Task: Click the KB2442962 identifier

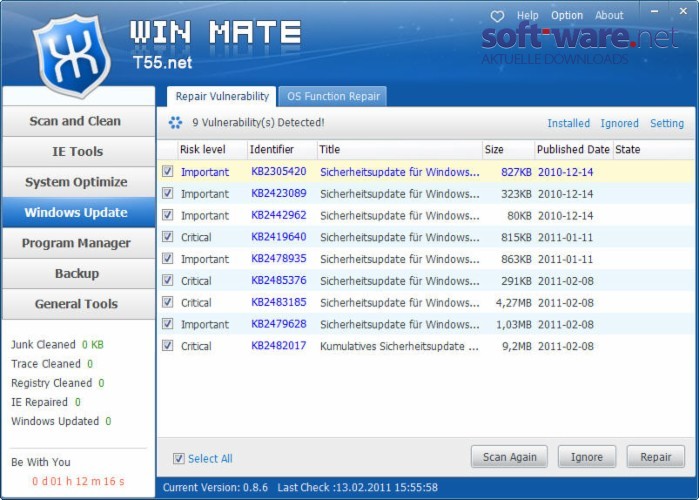Action: (279, 215)
